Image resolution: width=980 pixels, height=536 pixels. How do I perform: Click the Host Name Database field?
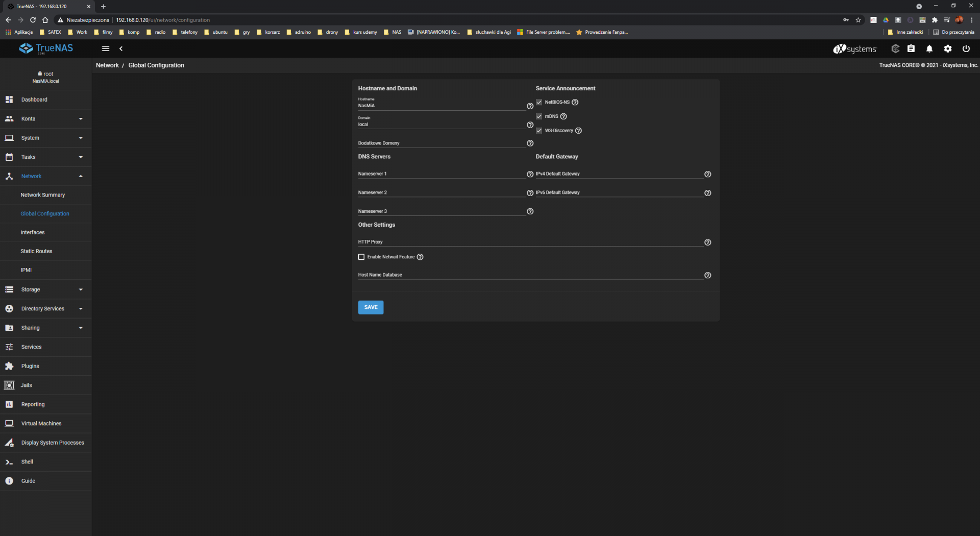(x=530, y=275)
